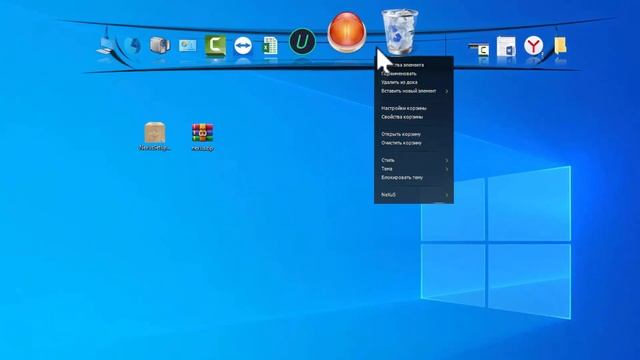Launch TeamViewer from the dock
640x360 pixels.
[243, 46]
